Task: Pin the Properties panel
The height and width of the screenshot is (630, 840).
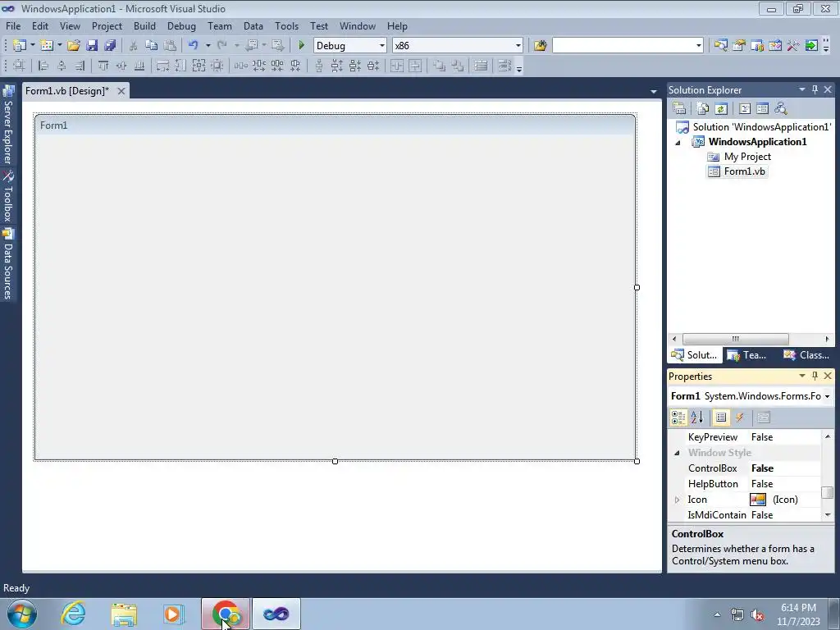Action: coord(815,376)
